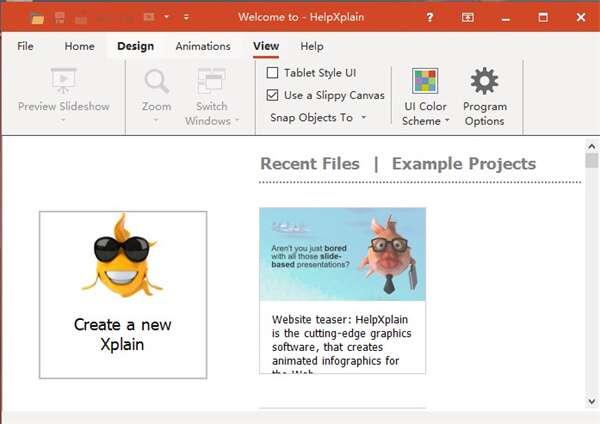Switch to the Home tab
This screenshot has height=424, width=600.
click(x=79, y=46)
